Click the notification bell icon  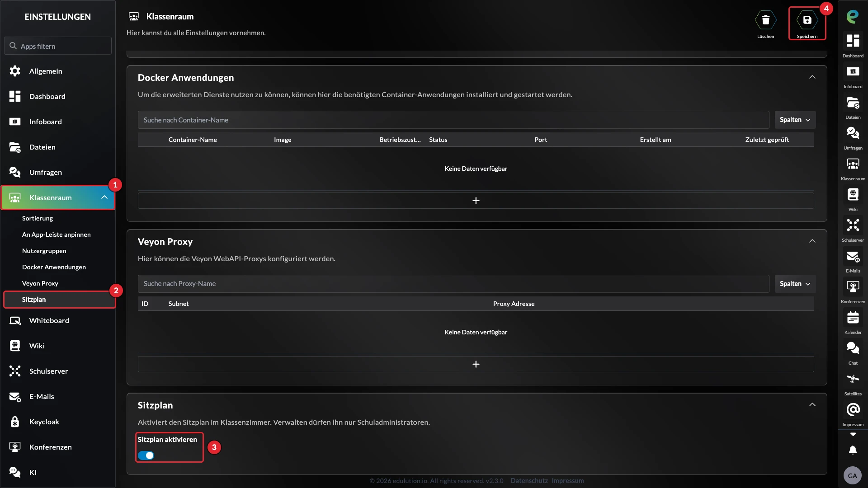852,450
